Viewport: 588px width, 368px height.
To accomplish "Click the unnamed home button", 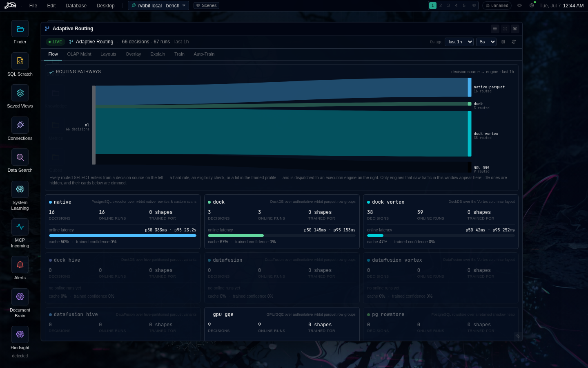I will coord(497,5).
